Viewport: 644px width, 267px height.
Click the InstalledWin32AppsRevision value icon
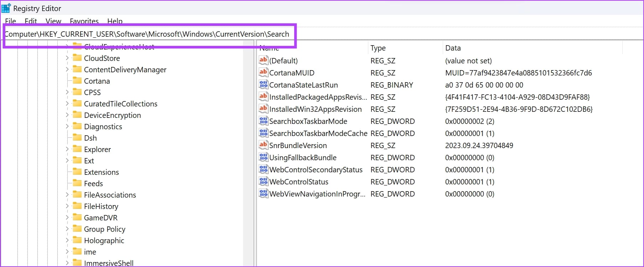263,109
